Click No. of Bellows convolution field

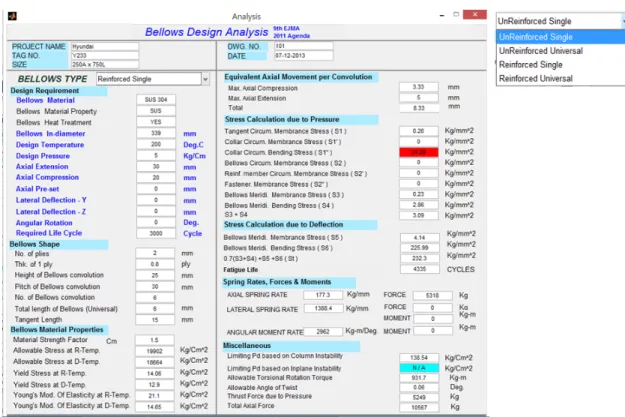[155, 298]
